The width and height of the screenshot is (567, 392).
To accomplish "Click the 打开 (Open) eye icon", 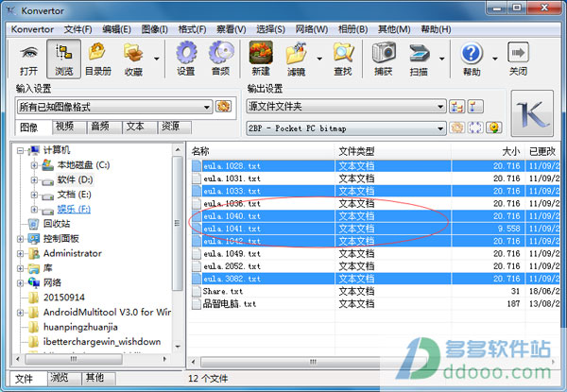I will click(28, 54).
